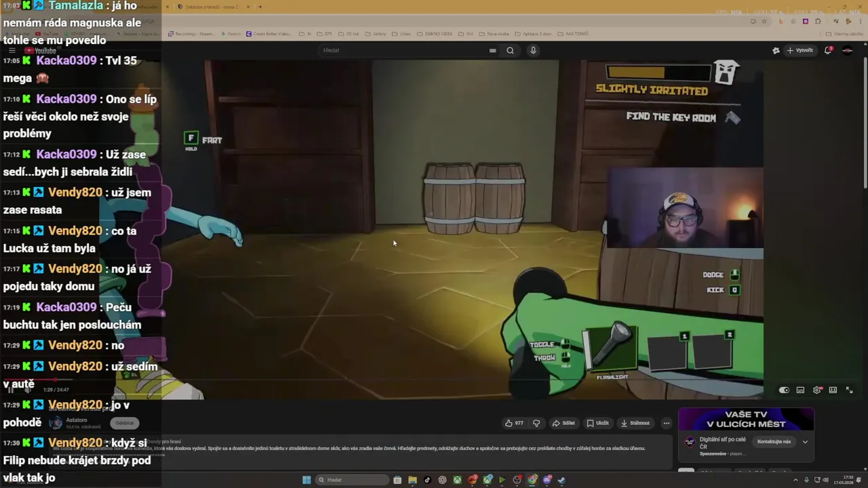The height and width of the screenshot is (488, 868).
Task: Open YouTube notifications bell
Action: coord(828,50)
